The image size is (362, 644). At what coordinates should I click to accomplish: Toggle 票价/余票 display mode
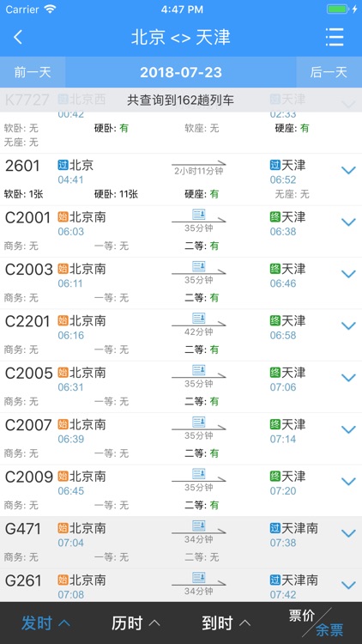coord(316,623)
